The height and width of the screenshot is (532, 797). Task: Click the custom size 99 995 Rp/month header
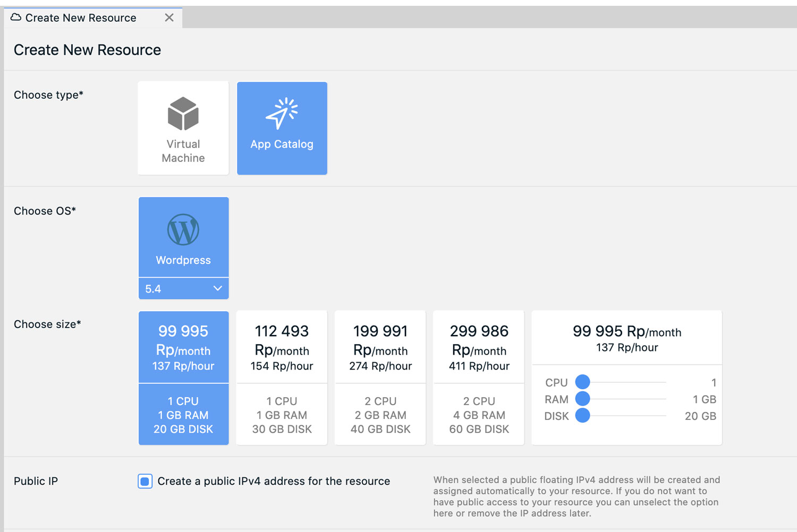tap(626, 338)
